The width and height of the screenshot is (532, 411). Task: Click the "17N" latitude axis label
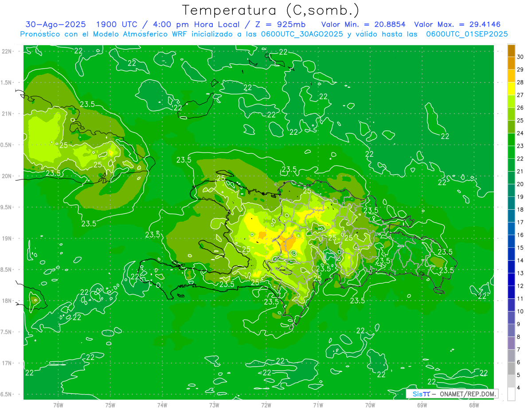[x=7, y=363]
